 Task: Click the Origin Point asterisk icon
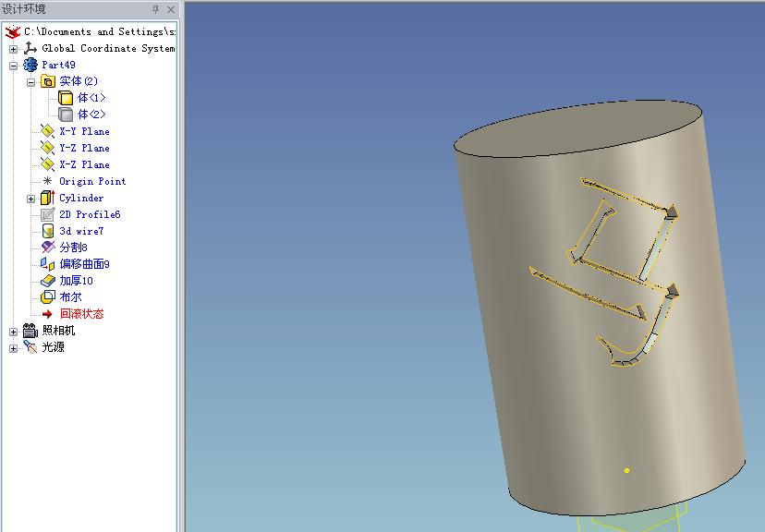(x=47, y=181)
